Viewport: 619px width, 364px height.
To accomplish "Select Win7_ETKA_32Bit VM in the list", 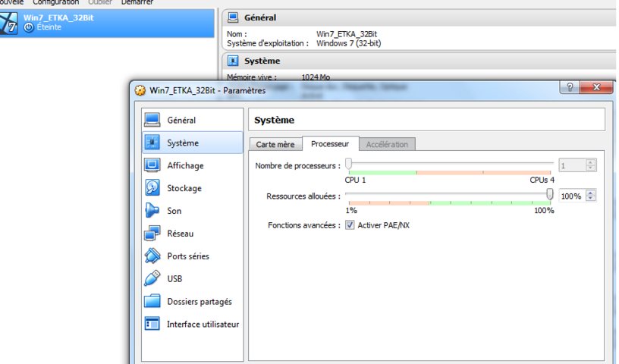I will 107,23.
